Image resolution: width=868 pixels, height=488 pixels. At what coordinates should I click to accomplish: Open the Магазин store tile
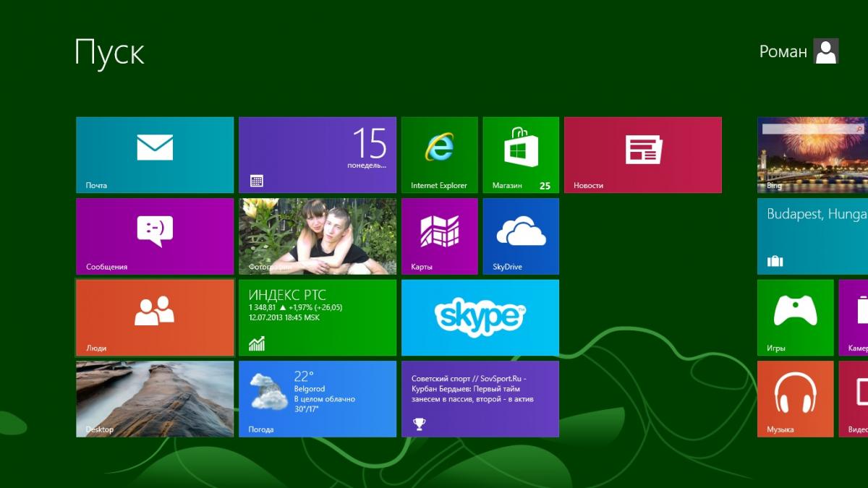tap(521, 155)
